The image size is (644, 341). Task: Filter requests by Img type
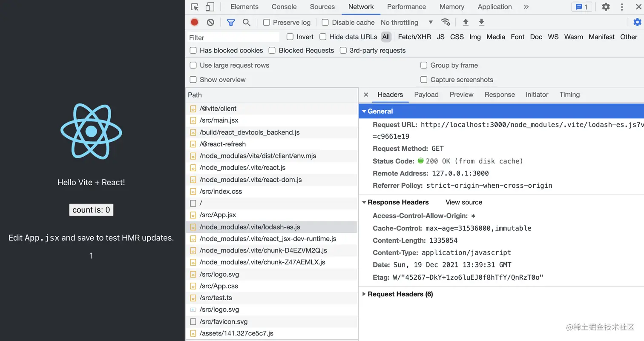(x=475, y=37)
